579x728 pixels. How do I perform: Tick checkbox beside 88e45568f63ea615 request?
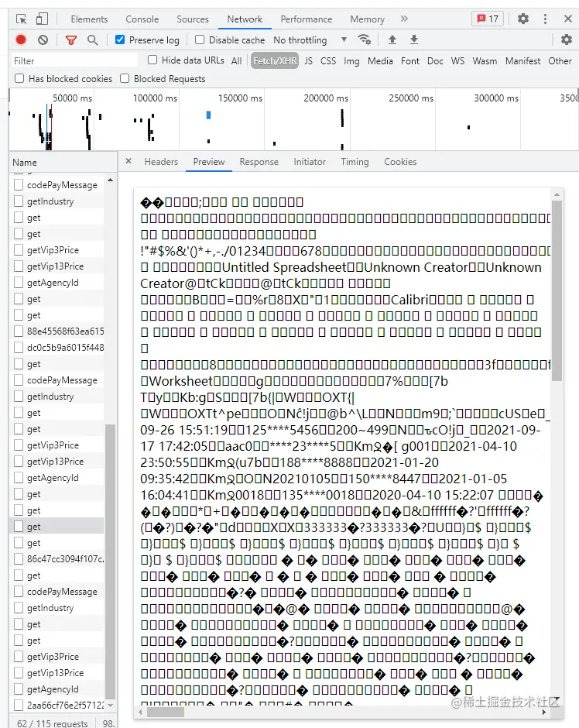(19, 331)
